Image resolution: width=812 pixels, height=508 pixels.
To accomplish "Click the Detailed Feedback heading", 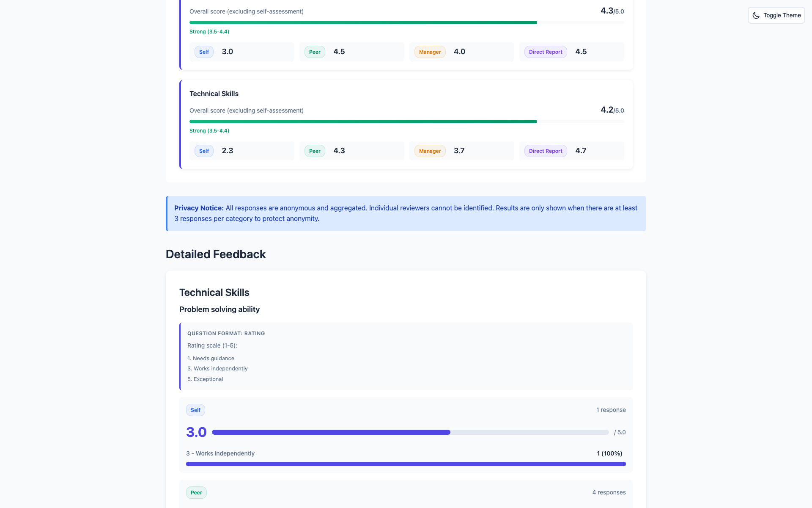I will click(216, 254).
